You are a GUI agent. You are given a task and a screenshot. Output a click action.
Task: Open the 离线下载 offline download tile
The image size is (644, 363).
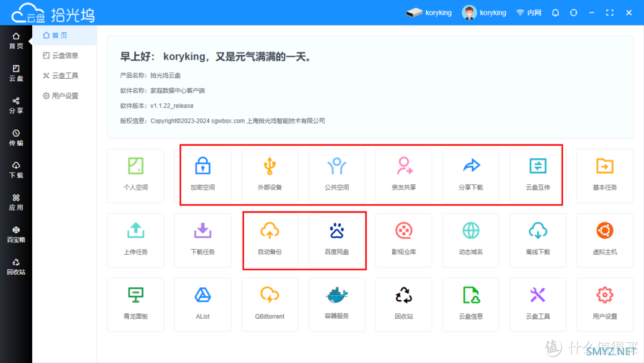click(538, 240)
